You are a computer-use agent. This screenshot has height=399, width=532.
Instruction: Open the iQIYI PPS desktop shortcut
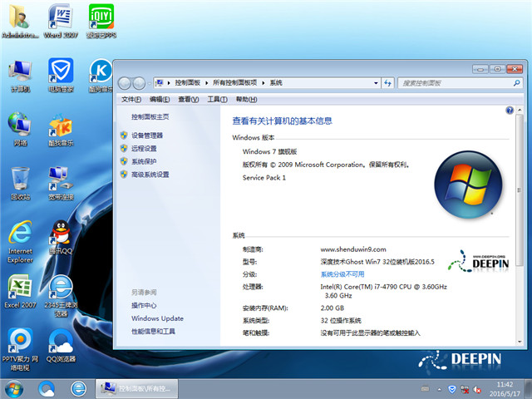pos(101,21)
